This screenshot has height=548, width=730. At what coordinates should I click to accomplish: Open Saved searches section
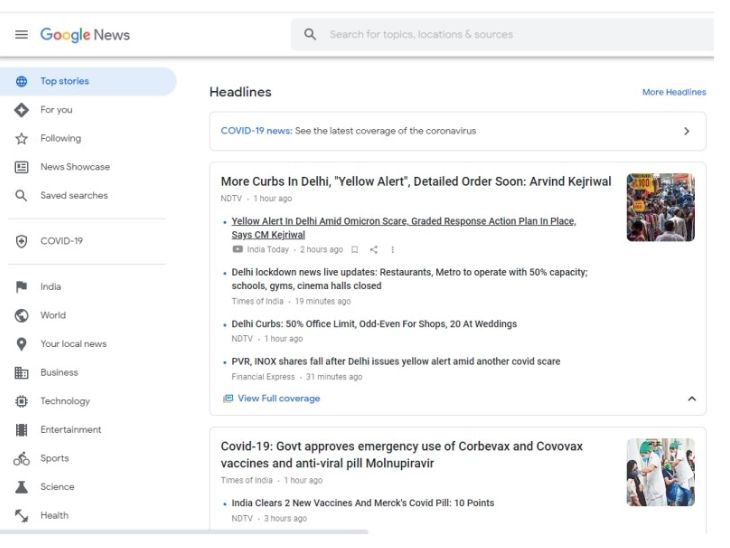(x=74, y=196)
